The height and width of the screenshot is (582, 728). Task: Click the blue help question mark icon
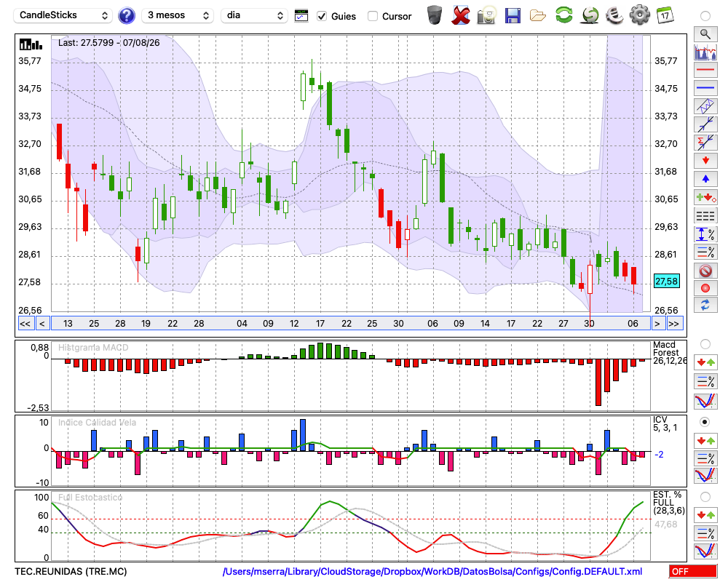pos(126,16)
